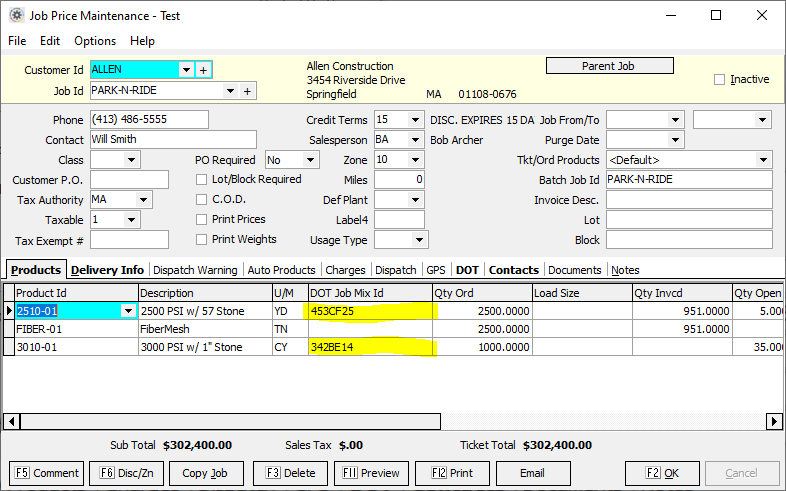786x491 pixels.
Task: Expand the Tkt/Ord Products dropdown
Action: 764,160
